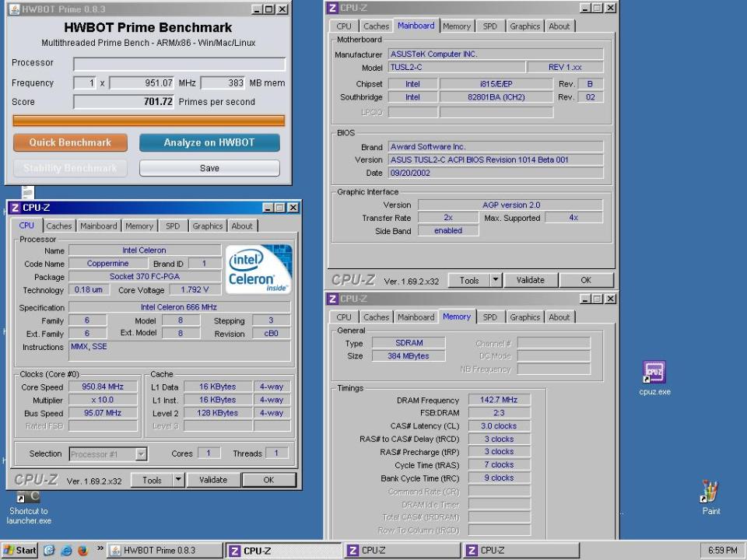The width and height of the screenshot is (747, 560).
Task: Click the Z icon in Memory CPU-Z window title bar
Action: tap(332, 299)
